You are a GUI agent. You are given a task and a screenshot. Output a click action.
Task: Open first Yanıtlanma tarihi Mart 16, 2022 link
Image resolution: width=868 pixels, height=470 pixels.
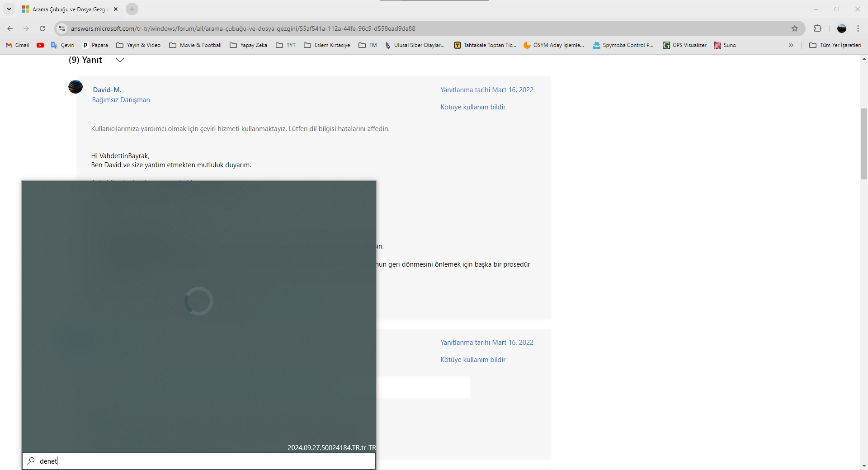[487, 90]
